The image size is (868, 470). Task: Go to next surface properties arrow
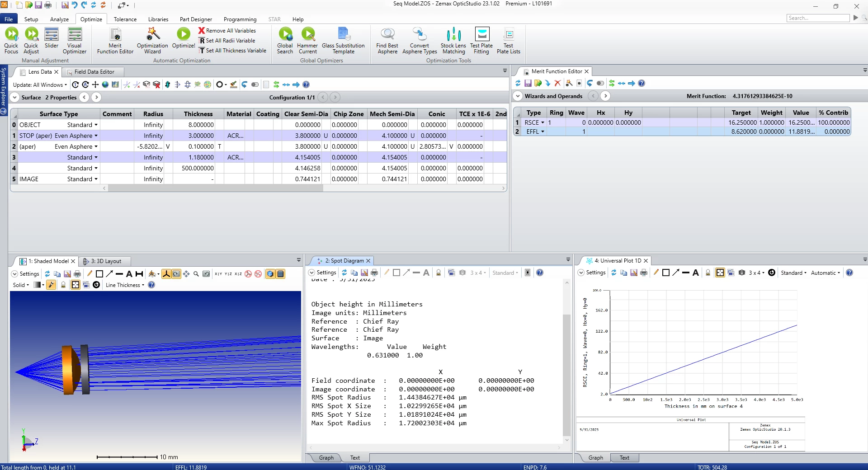96,97
